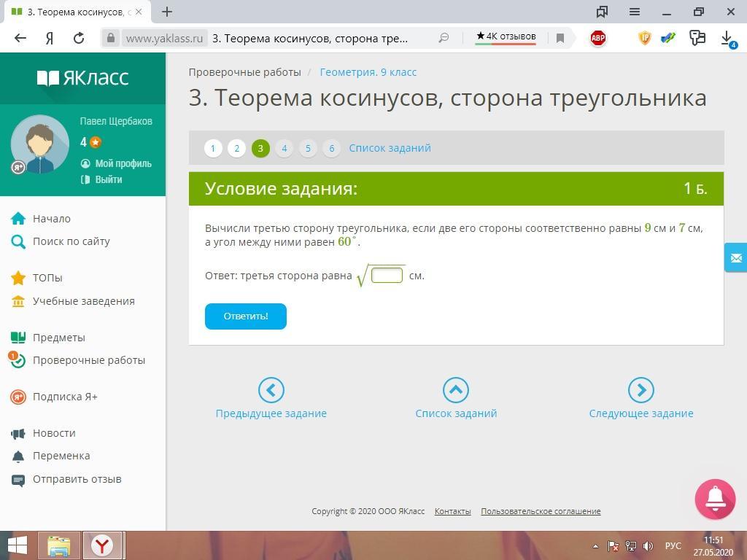Click the 'Следующее задание' right arrow icon
The width and height of the screenshot is (747, 560).
(641, 391)
